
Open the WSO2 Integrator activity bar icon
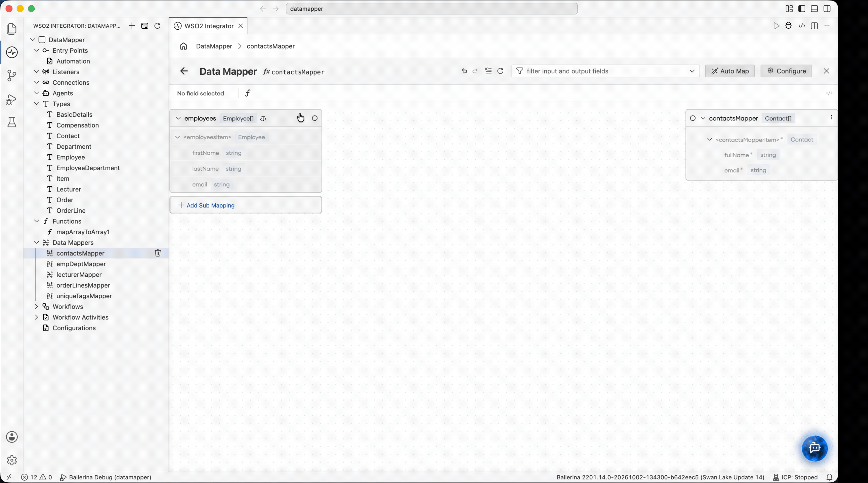click(12, 52)
